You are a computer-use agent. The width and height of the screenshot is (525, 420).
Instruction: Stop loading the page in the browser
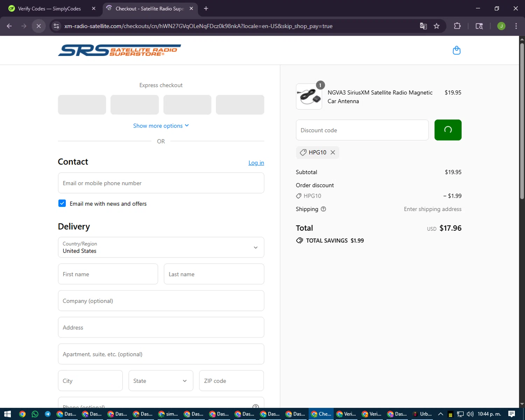coord(38,26)
